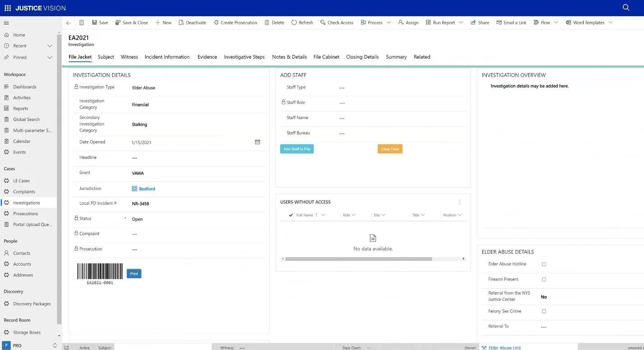The width and height of the screenshot is (644, 350).
Task: Open Portal Upload Queue sidebar item
Action: coord(28,224)
